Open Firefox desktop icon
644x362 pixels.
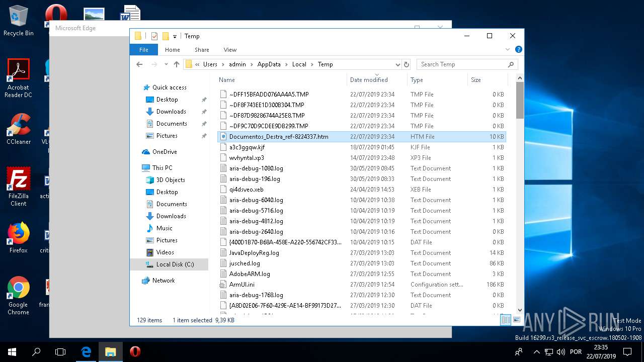coord(19,237)
